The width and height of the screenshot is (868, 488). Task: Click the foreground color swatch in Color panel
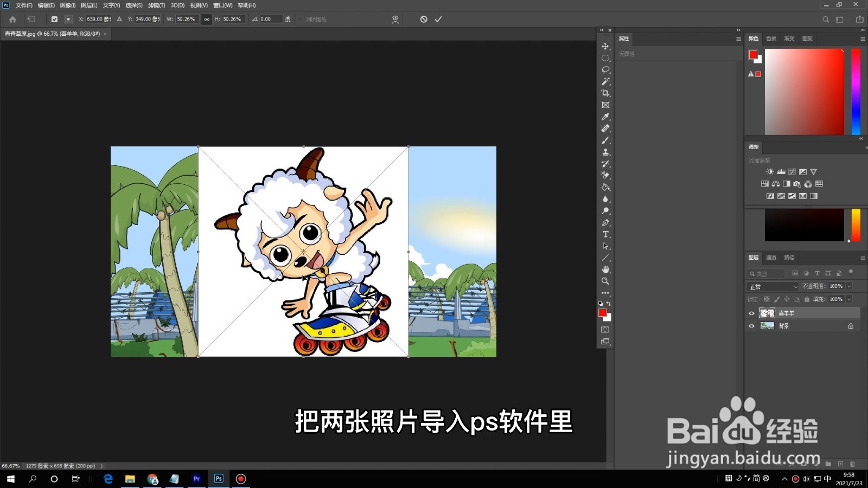(x=753, y=55)
